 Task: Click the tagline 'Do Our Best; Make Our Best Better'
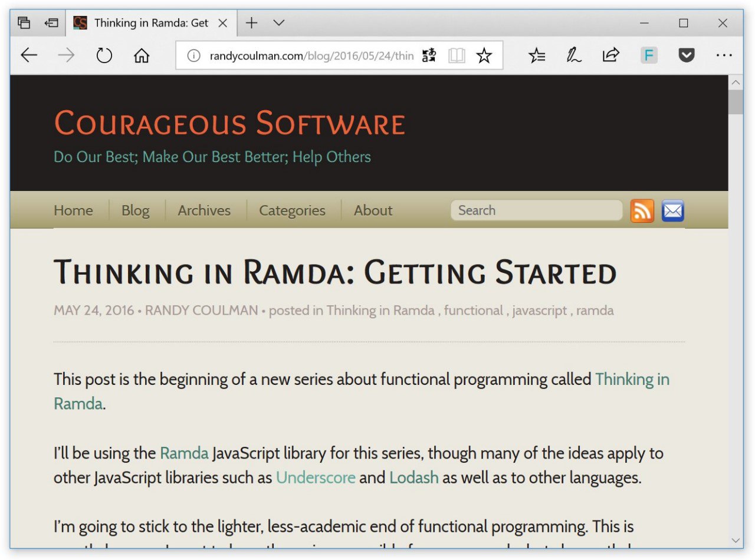(x=212, y=157)
